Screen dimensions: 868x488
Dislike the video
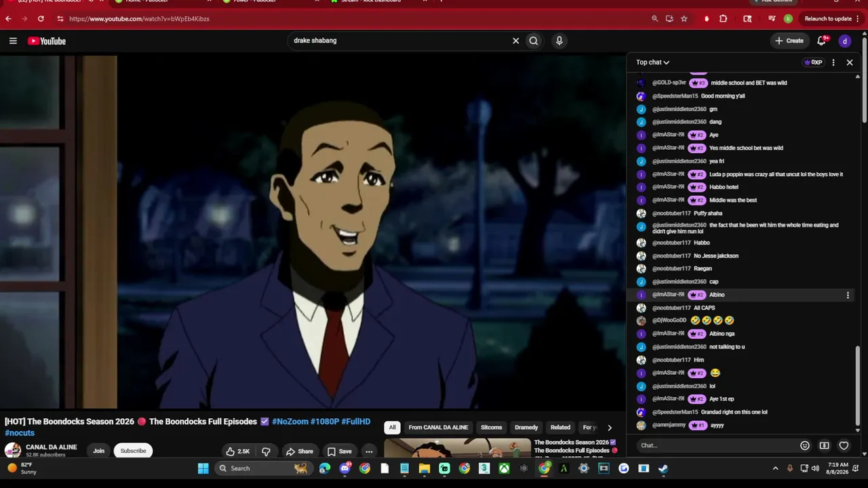[266, 451]
